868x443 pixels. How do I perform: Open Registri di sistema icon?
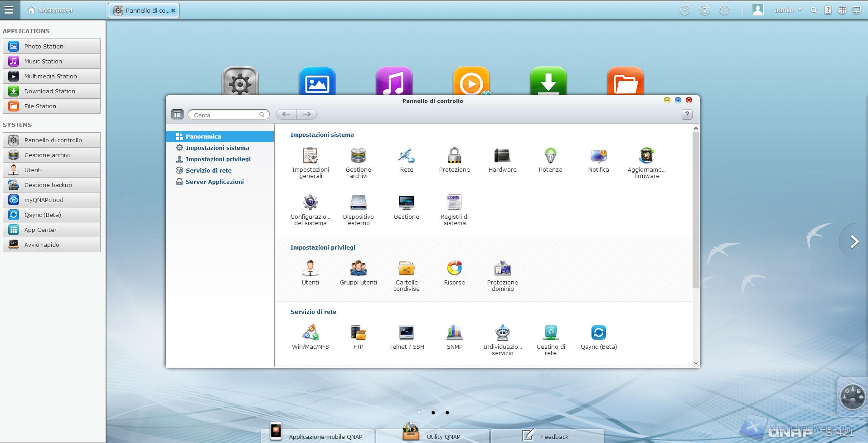[454, 203]
